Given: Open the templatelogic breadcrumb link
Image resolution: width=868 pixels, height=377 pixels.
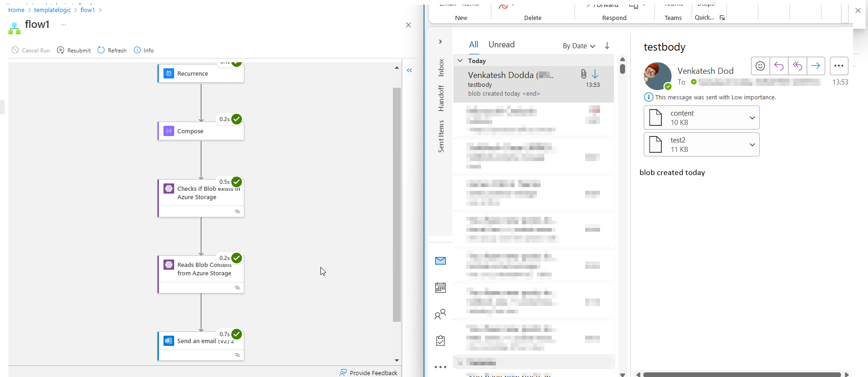Looking at the screenshot, I should [x=52, y=10].
